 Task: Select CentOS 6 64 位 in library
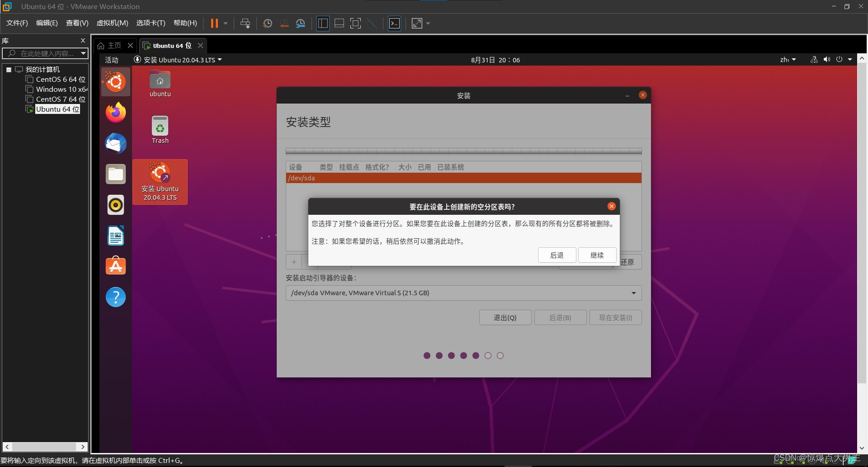(61, 80)
